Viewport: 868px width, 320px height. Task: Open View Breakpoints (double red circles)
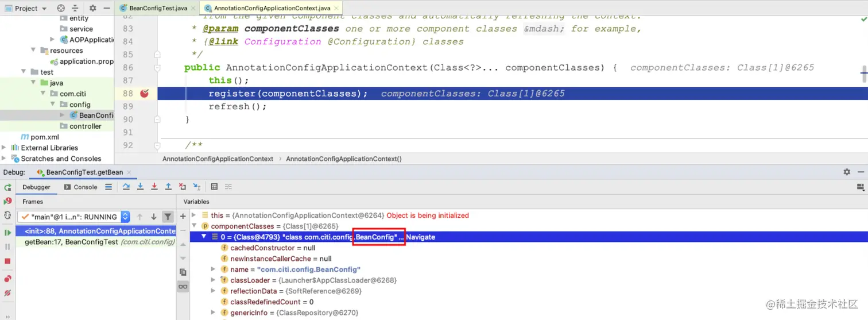7,279
